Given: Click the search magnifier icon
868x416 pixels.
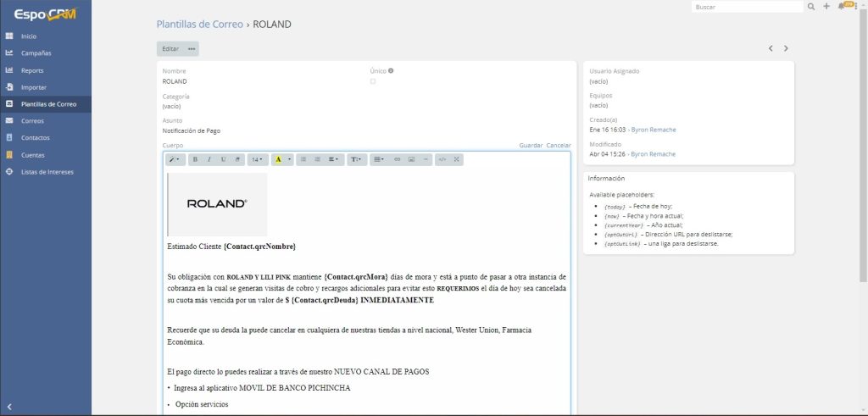Looking at the screenshot, I should point(811,7).
